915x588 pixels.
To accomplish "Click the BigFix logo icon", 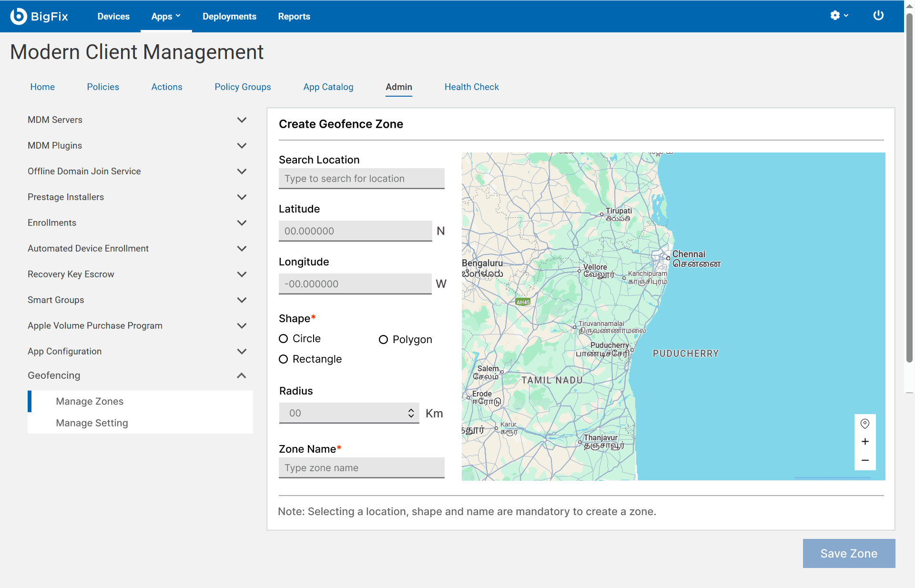I will tap(19, 16).
